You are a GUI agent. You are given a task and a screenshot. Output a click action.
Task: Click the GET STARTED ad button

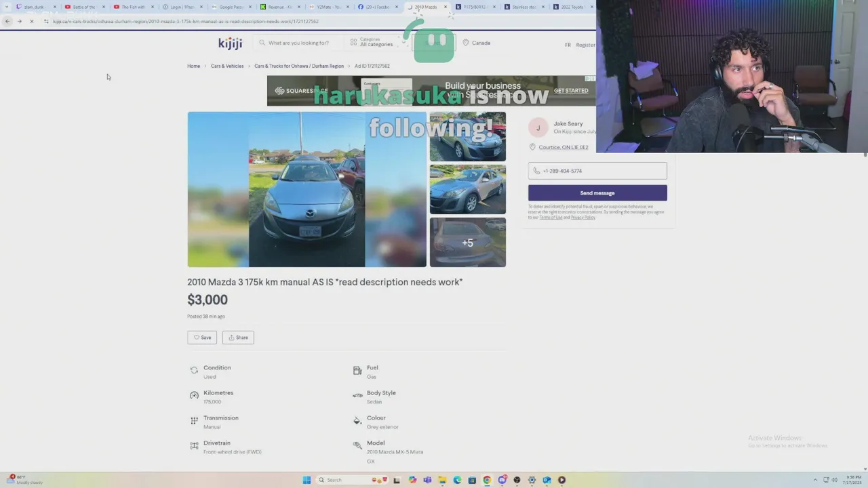[x=571, y=91]
